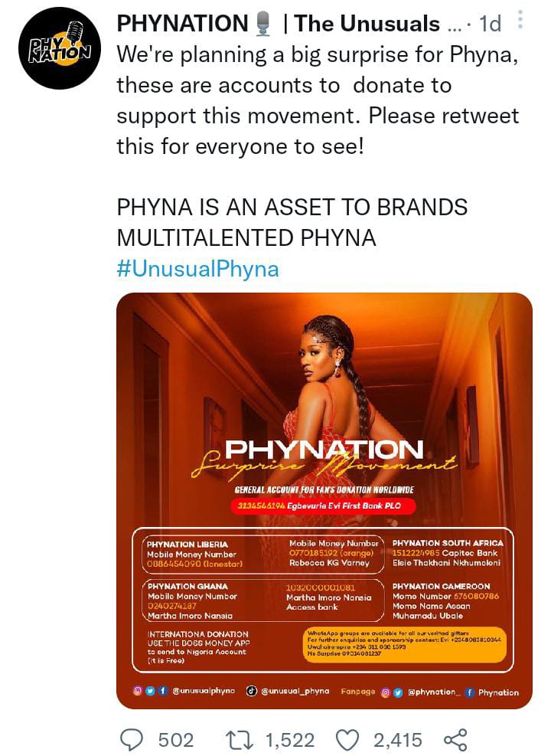The height and width of the screenshot is (756, 551).
Task: Click the Facebook icon next to Phynation
Action: coord(468,692)
